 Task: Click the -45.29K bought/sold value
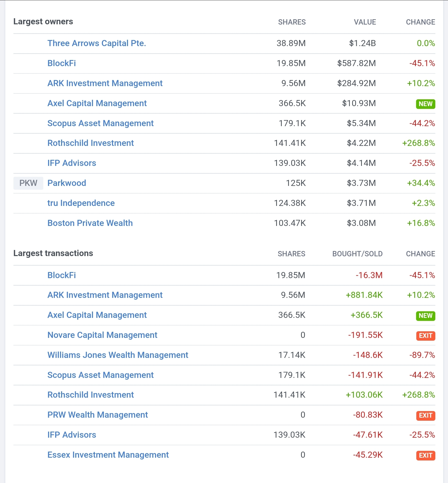368,455
